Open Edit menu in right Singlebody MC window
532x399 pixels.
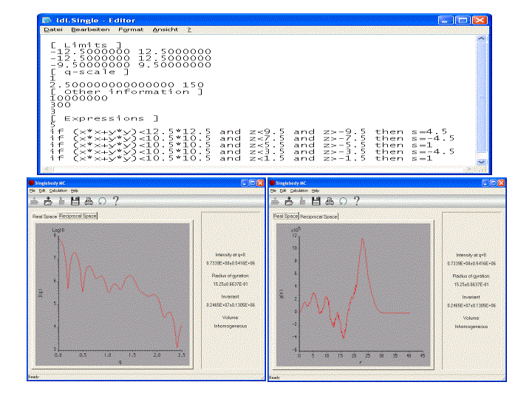(x=283, y=191)
